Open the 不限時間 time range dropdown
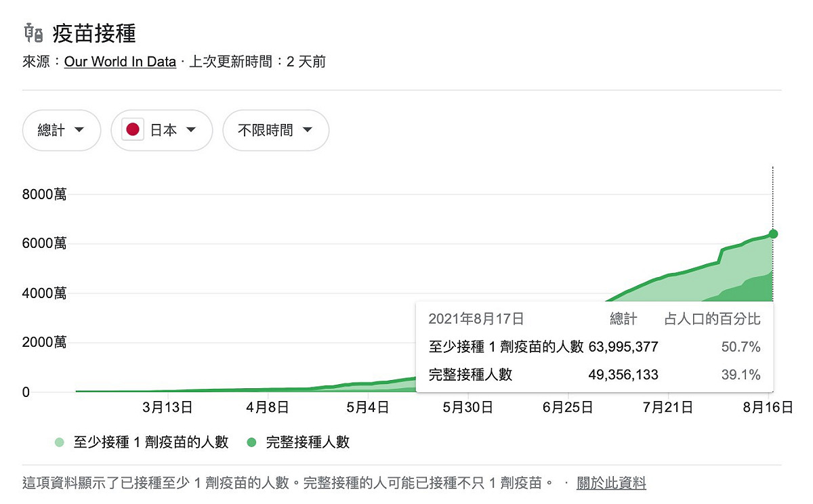 click(276, 130)
